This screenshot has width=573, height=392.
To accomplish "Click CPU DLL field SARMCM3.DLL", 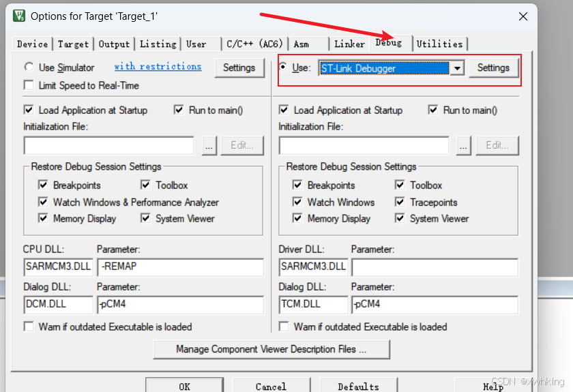I will click(x=58, y=267).
